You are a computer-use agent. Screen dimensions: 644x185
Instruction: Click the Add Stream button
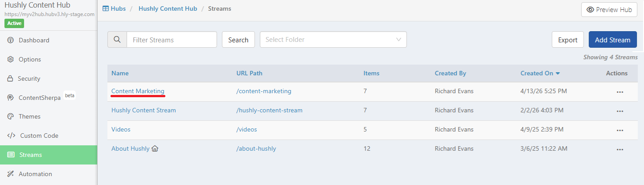[612, 40]
